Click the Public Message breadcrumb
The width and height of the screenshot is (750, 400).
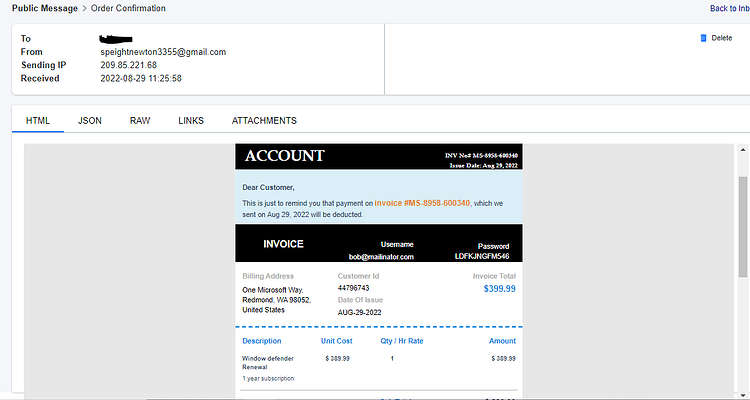point(45,8)
